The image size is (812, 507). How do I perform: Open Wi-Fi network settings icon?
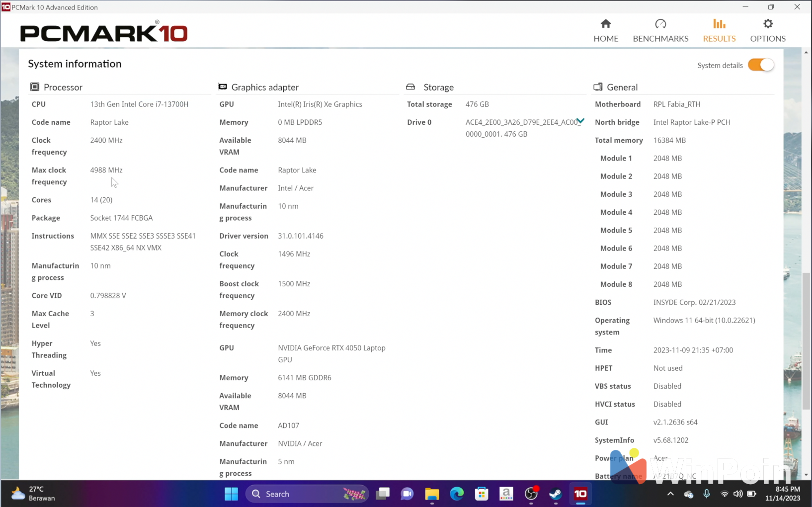point(725,494)
